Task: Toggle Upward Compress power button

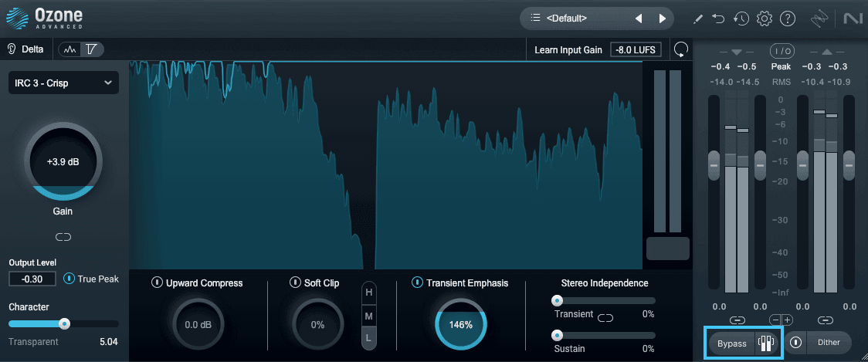Action: click(158, 283)
